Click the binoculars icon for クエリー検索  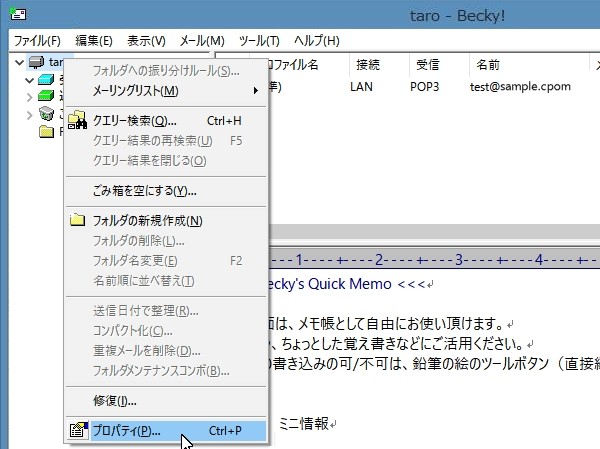click(78, 121)
